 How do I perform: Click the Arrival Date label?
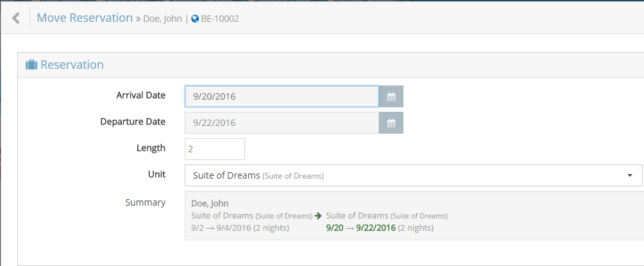click(x=140, y=96)
